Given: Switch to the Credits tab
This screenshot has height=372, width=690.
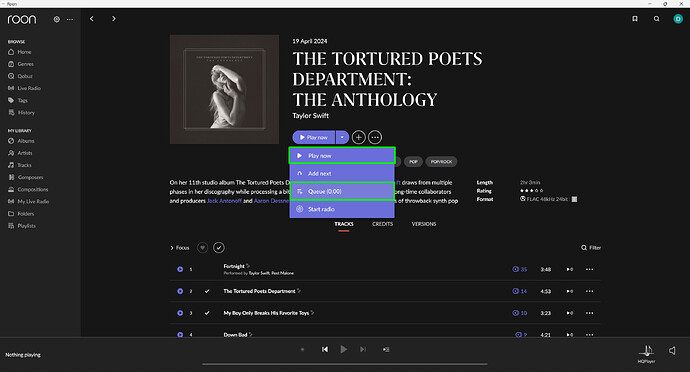Looking at the screenshot, I should (x=382, y=224).
